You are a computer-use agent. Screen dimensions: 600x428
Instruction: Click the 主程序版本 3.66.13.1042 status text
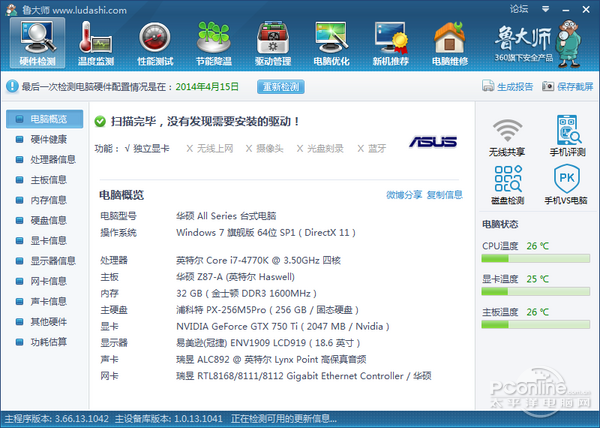coord(57,419)
